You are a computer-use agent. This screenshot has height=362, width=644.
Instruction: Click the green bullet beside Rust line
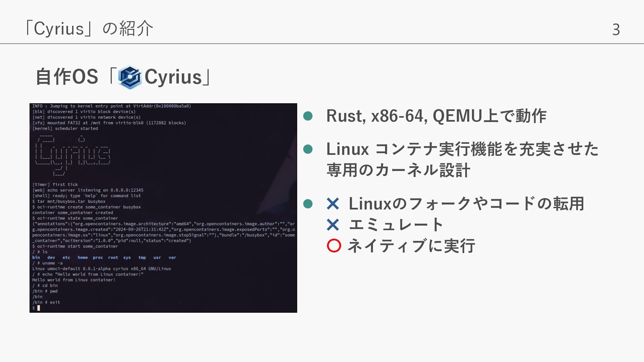(308, 116)
